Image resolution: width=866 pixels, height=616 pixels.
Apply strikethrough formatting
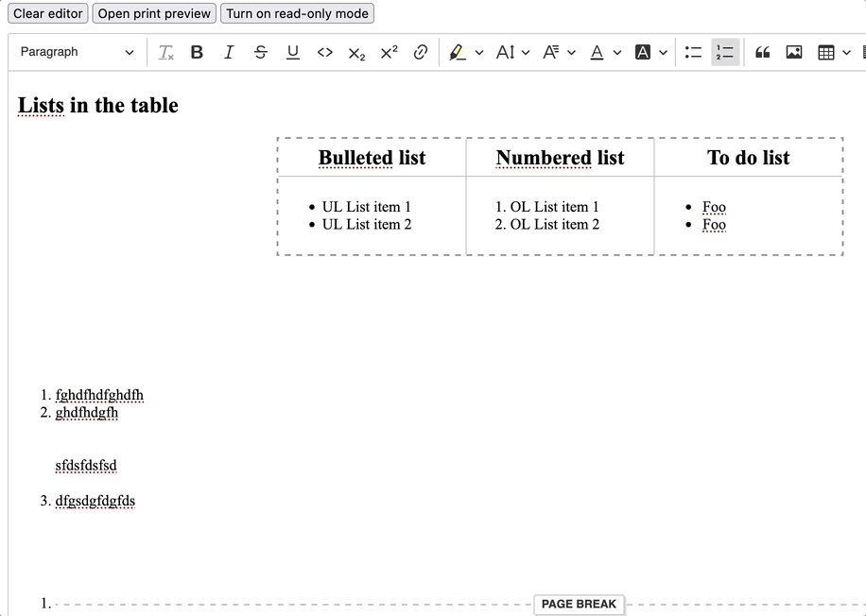[x=260, y=52]
